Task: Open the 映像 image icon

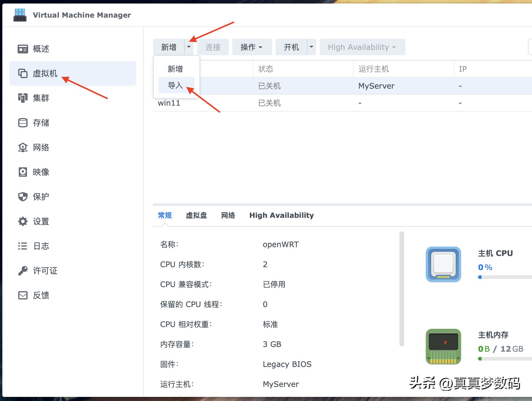Action: pyautogui.click(x=23, y=172)
